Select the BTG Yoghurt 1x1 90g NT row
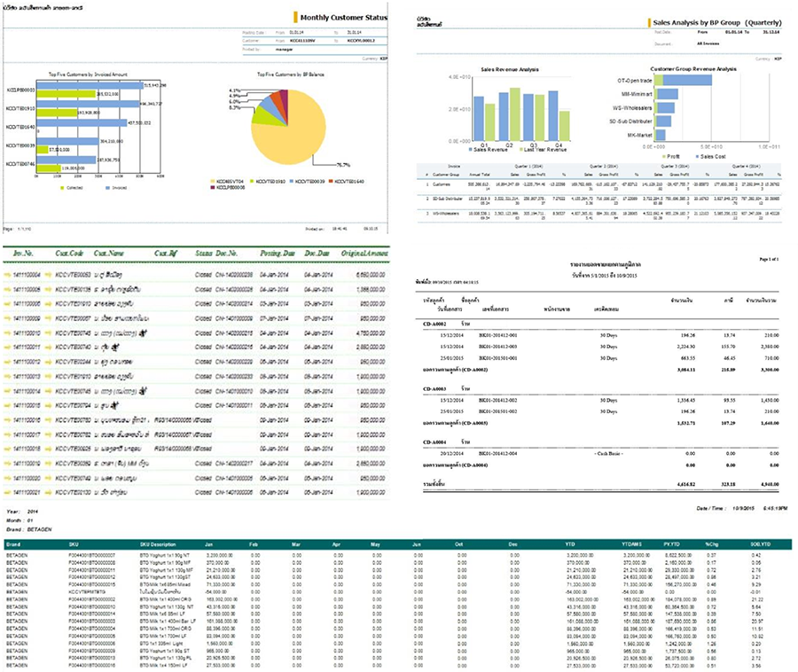 click(x=397, y=556)
